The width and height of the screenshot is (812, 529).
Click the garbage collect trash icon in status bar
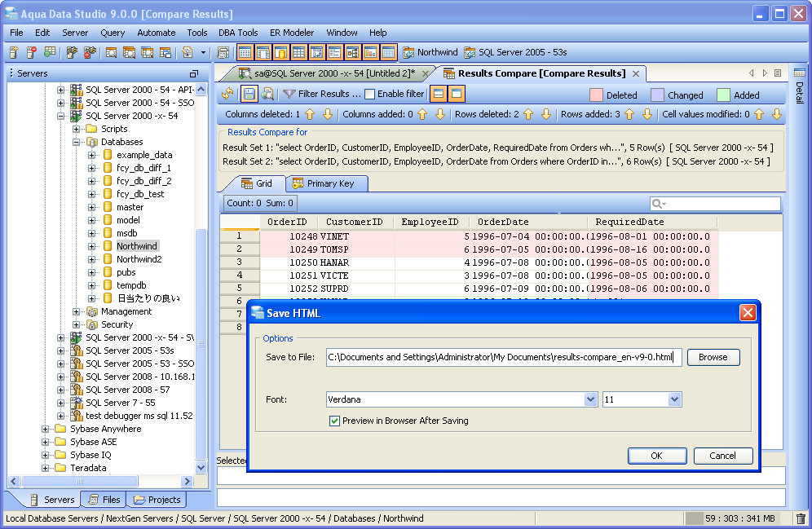801,518
